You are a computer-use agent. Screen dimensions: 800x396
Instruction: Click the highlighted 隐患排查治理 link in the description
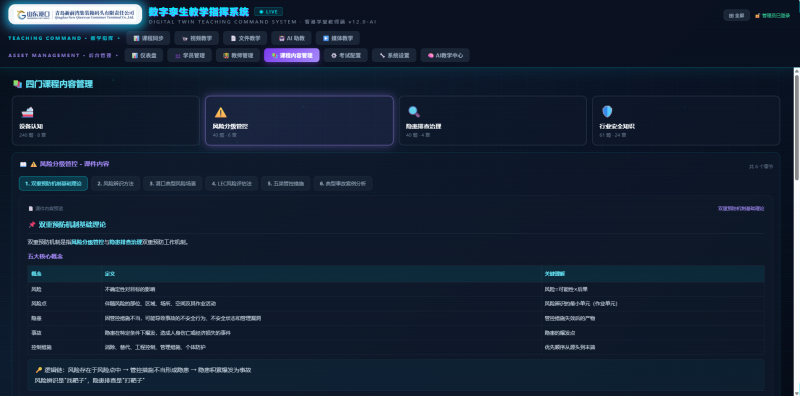126,242
